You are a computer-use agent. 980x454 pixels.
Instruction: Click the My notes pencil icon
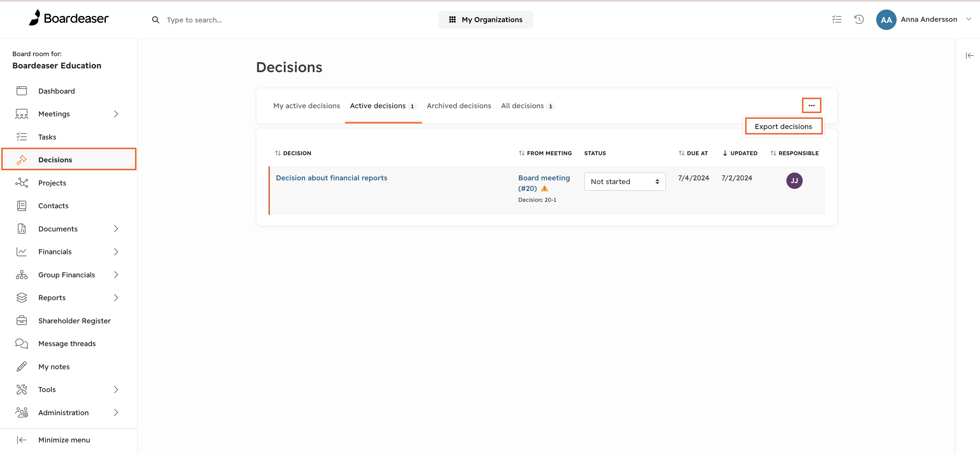coord(22,367)
